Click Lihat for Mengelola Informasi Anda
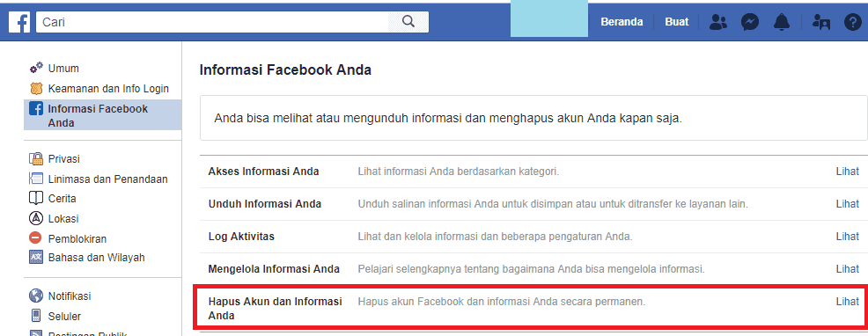The image size is (868, 336). [x=847, y=269]
